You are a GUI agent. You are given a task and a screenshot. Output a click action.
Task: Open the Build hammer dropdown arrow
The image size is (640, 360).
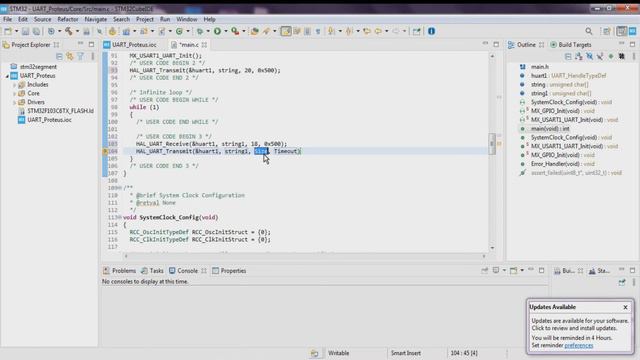click(x=77, y=31)
